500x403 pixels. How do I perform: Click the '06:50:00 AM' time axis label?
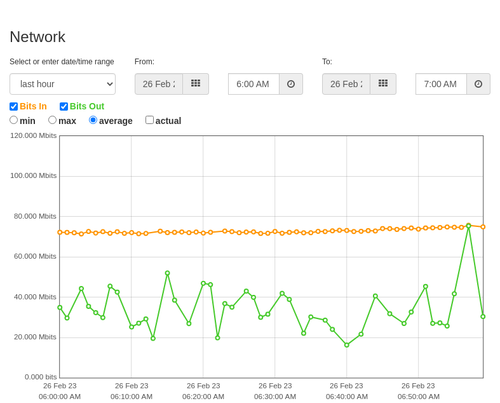[418, 397]
